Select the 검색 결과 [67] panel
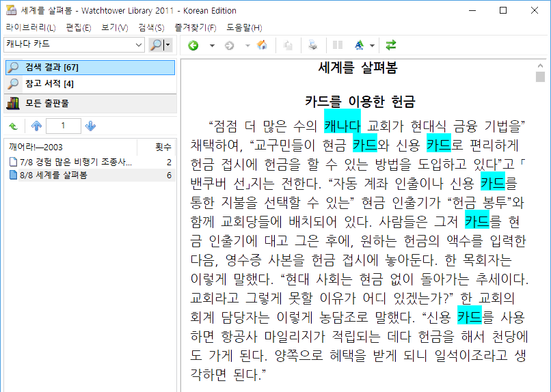551x392 pixels. click(90, 68)
